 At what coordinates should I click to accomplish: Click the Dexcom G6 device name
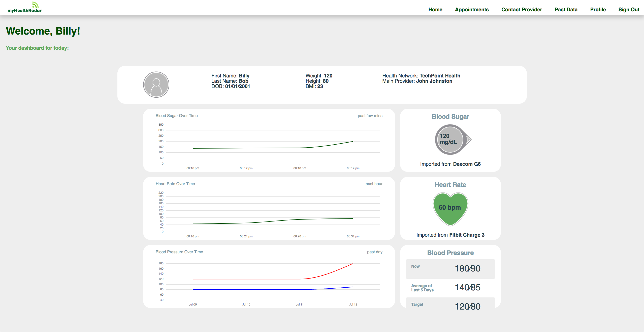click(x=467, y=164)
